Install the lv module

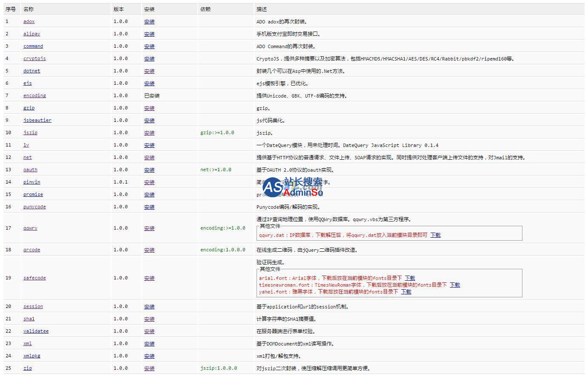(149, 145)
